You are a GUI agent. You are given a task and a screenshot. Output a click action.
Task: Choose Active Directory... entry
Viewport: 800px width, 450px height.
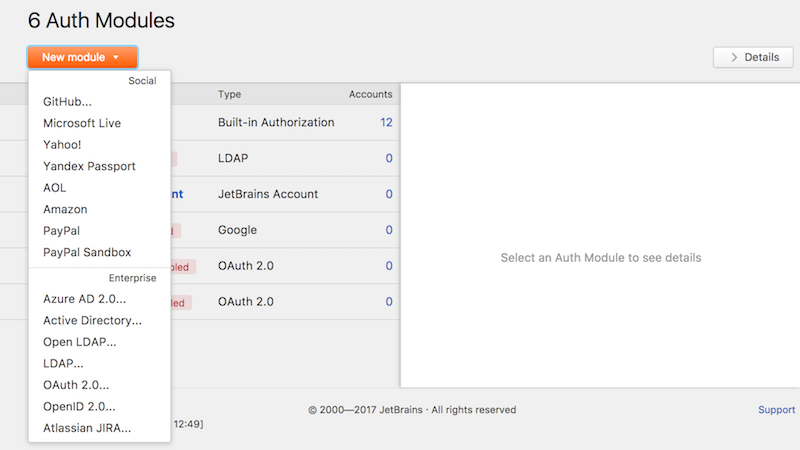pos(92,320)
